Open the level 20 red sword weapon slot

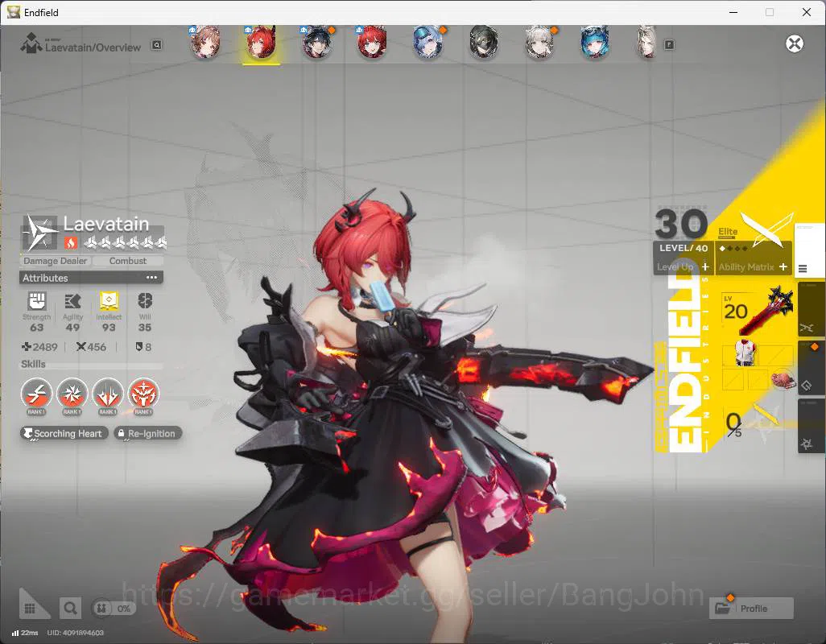pyautogui.click(x=758, y=311)
